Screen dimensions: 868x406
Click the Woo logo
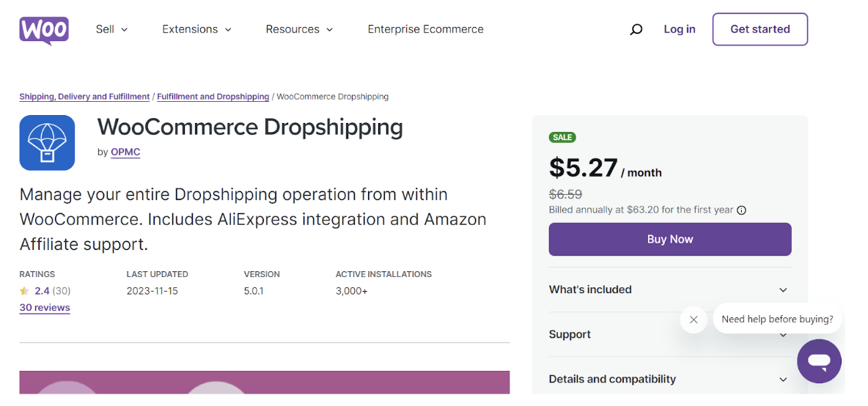44,31
